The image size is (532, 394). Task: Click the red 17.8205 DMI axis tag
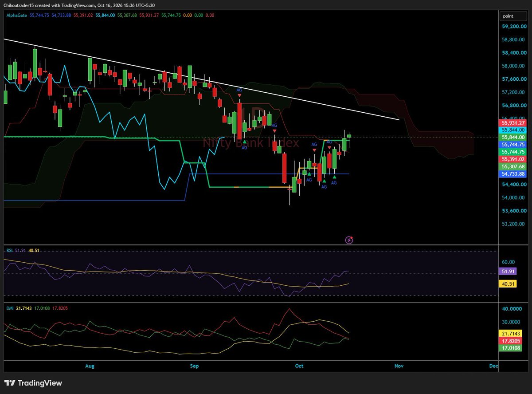pyautogui.click(x=511, y=341)
